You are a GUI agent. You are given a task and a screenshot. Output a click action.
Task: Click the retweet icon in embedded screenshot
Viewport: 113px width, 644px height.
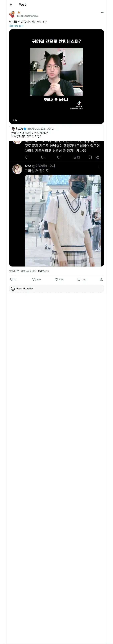[x=43, y=157]
